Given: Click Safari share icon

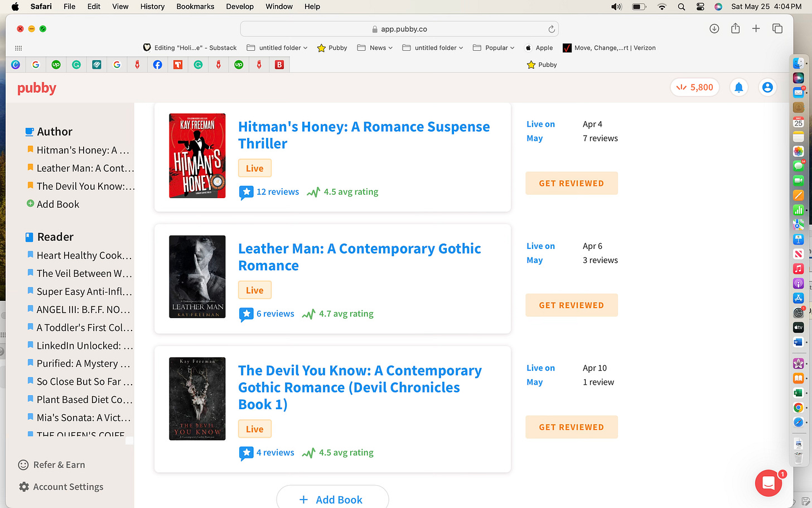Looking at the screenshot, I should tap(736, 28).
